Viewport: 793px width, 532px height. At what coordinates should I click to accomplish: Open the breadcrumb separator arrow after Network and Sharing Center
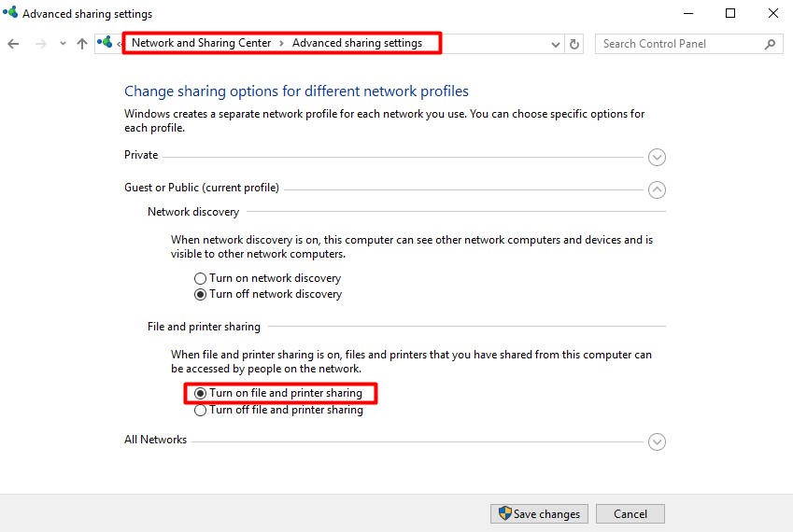pyautogui.click(x=282, y=44)
